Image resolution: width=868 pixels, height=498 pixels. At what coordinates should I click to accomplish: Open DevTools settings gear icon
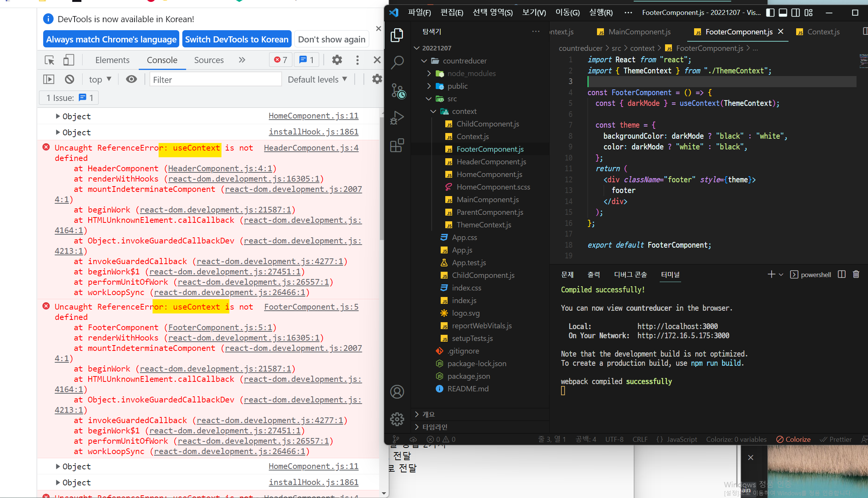(x=337, y=60)
